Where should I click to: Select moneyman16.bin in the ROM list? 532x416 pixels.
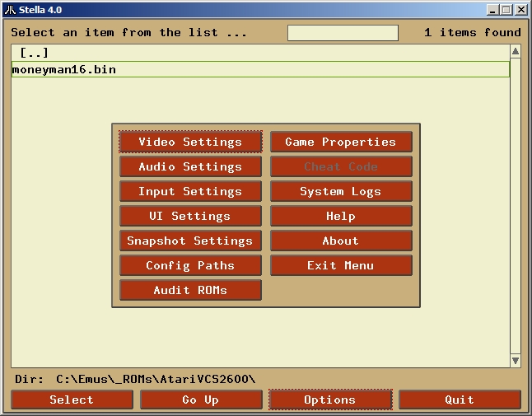tap(64, 70)
